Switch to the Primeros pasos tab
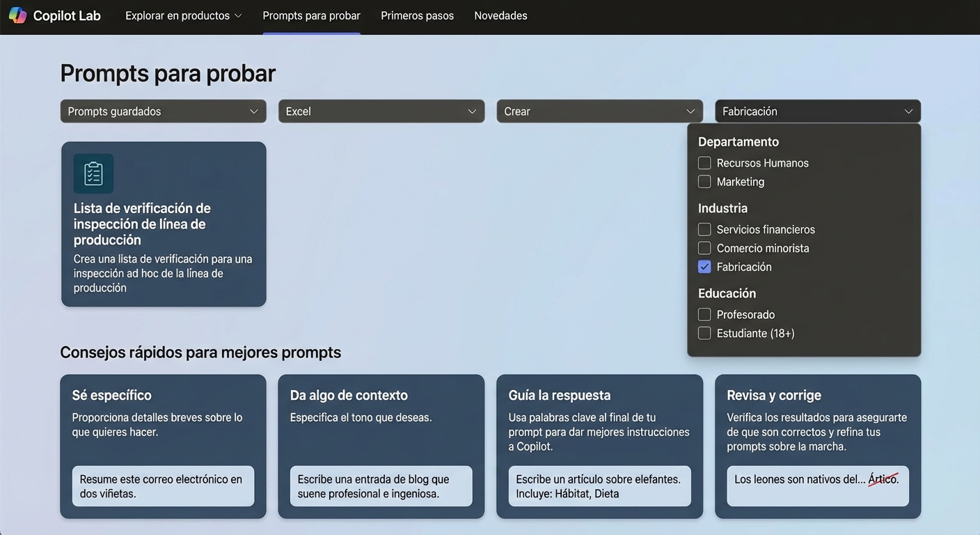This screenshot has height=535, width=980. click(417, 15)
